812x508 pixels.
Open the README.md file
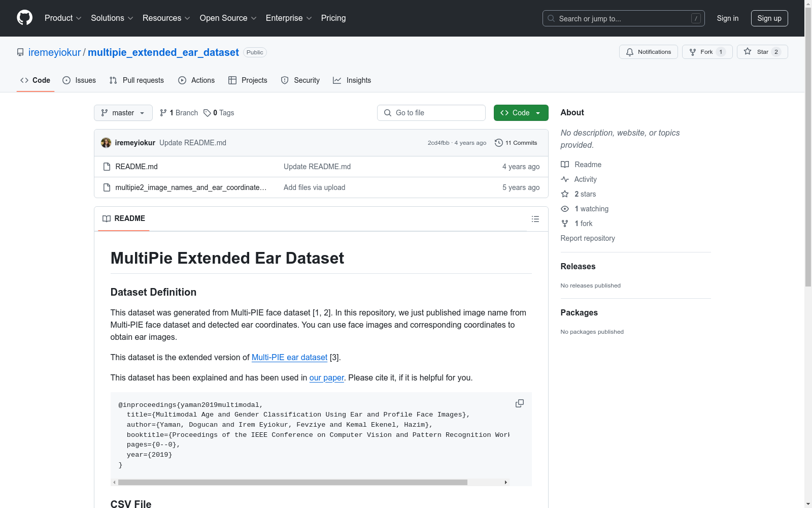(137, 167)
